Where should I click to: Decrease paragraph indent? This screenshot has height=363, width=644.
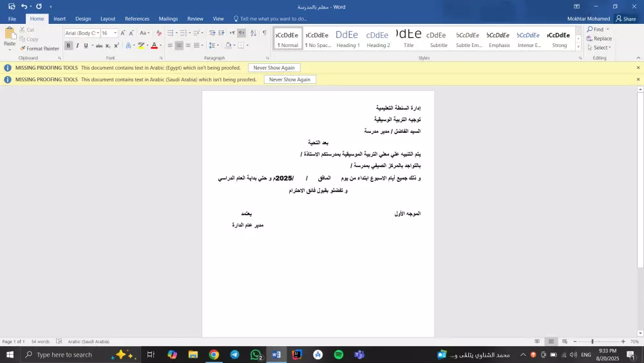pos(212,33)
